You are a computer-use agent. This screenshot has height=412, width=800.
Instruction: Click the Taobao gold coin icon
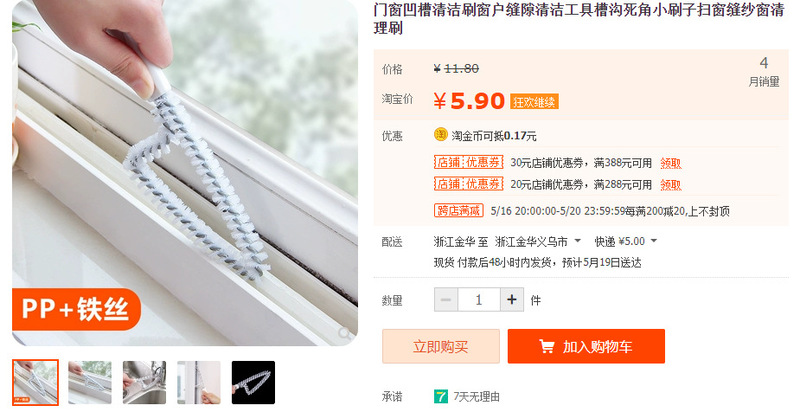[x=440, y=135]
